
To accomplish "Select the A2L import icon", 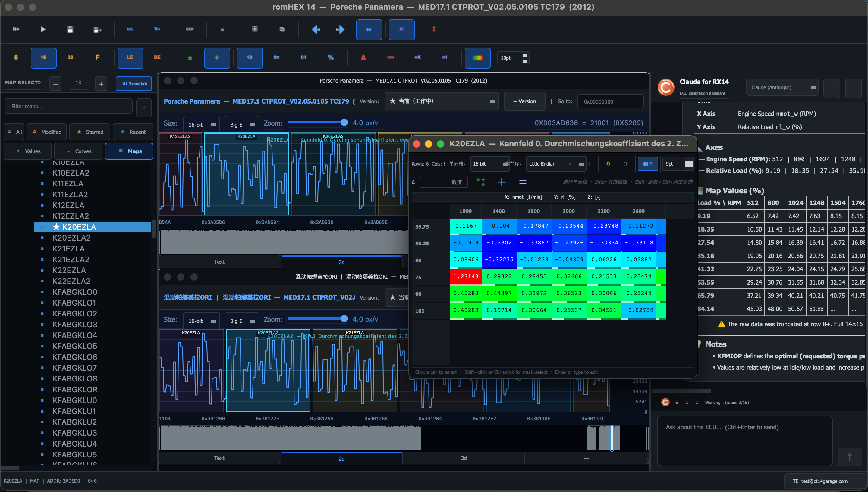I will 130,30.
